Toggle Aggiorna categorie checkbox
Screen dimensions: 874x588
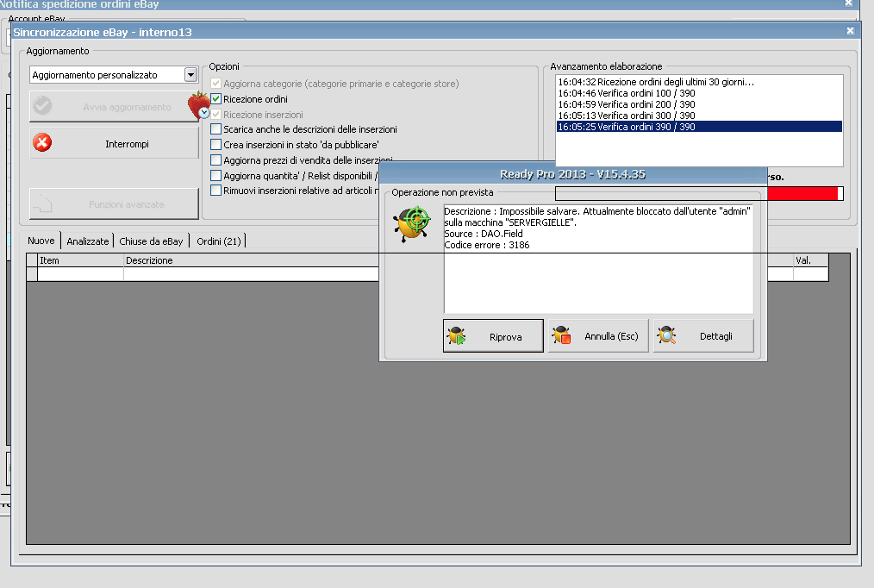[x=215, y=83]
